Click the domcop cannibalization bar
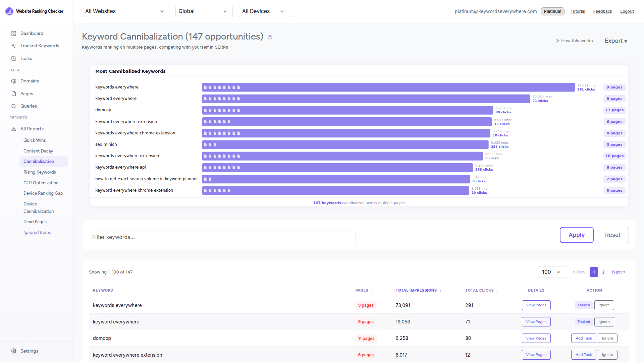 pos(347,110)
